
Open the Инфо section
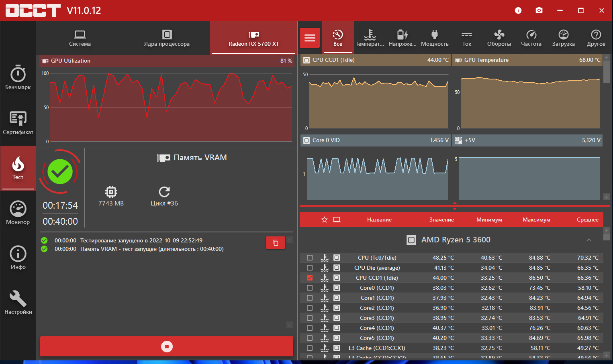click(18, 258)
